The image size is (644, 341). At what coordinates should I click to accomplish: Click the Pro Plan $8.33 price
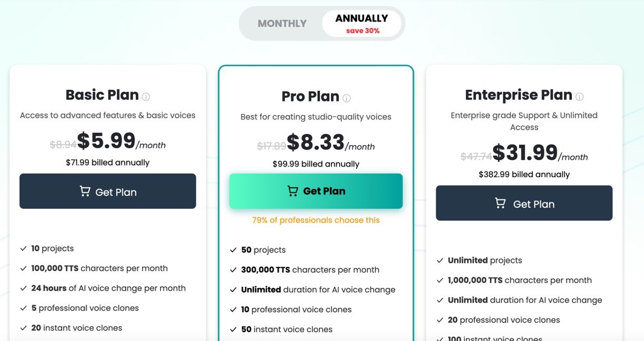pos(315,142)
